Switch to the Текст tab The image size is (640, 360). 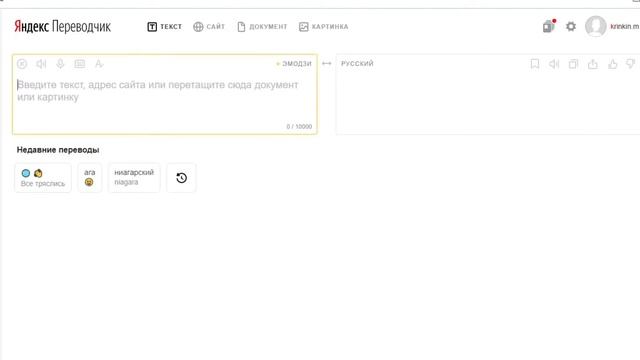pos(164,27)
